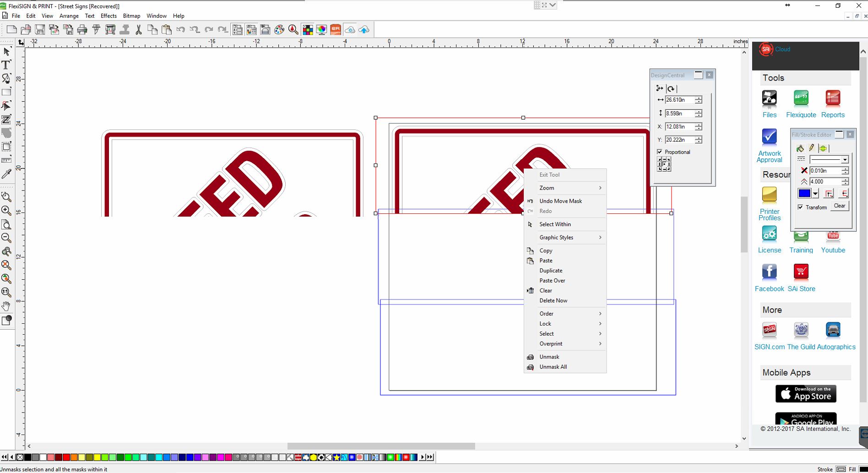Expand Overprint submenu in context menu
868x473 pixels.
coord(565,344)
